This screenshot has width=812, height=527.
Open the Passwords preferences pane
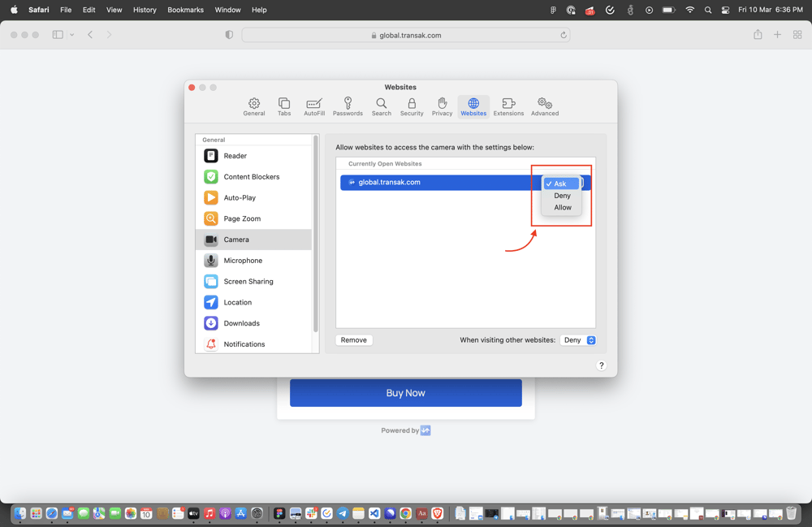pos(348,106)
